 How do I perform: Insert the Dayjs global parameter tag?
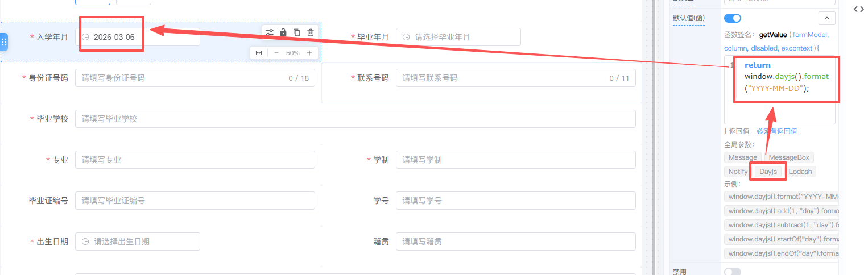(x=768, y=172)
